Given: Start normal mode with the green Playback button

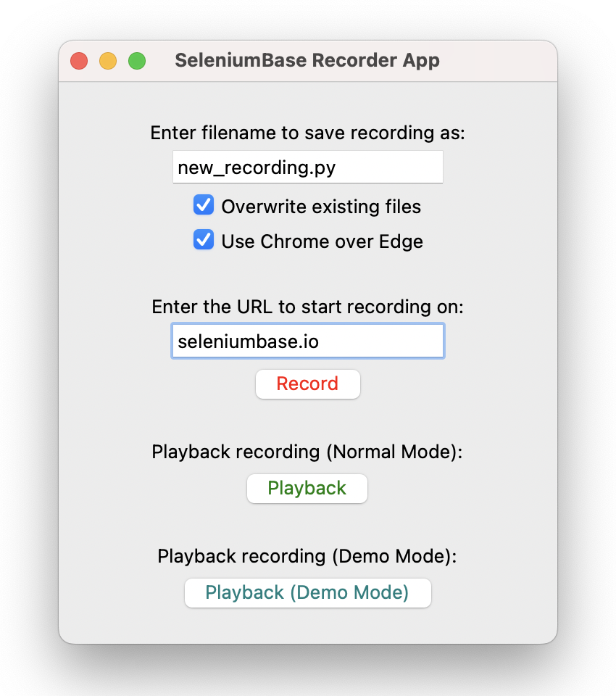Looking at the screenshot, I should point(307,488).
